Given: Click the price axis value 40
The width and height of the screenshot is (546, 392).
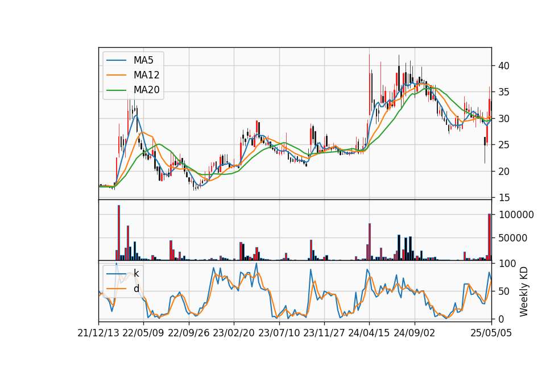Looking at the screenshot, I should coord(504,66).
